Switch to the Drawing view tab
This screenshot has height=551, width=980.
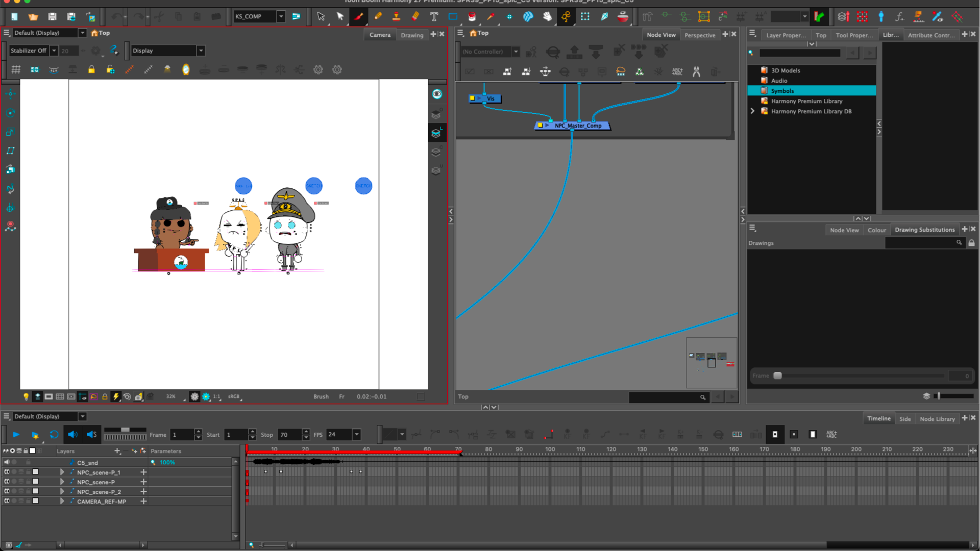[412, 35]
